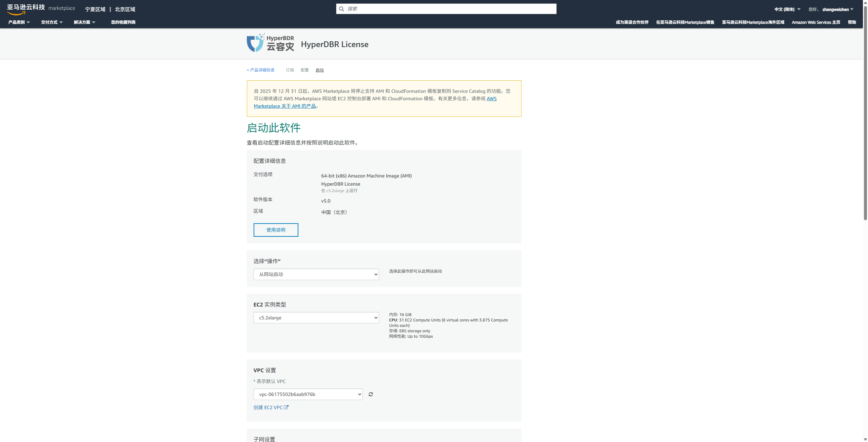
Task: Click the 网络性能: Up to 10Gbps text
Action: [411, 336]
